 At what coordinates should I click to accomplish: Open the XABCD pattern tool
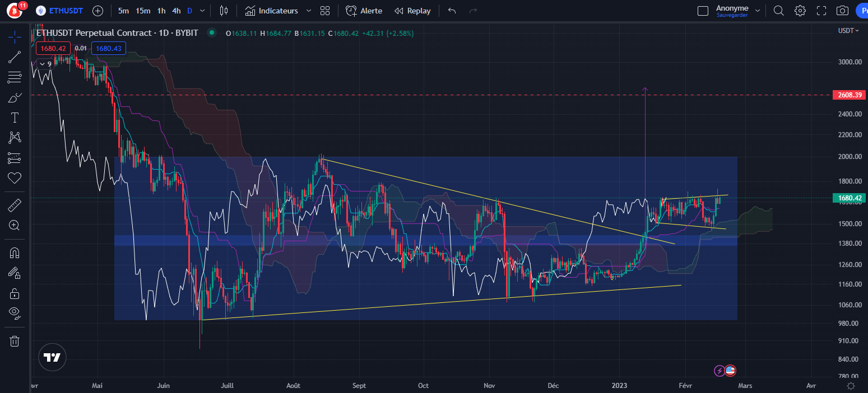[15, 137]
